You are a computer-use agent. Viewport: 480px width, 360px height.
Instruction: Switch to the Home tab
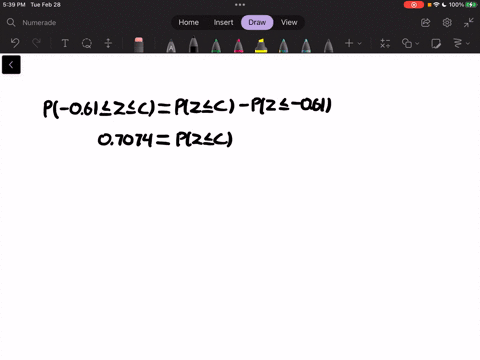188,22
